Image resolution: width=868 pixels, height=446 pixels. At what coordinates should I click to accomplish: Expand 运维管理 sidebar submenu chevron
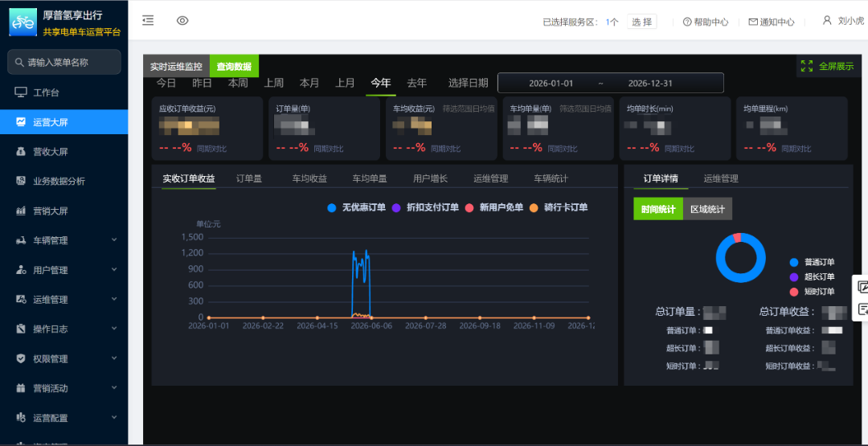[114, 299]
